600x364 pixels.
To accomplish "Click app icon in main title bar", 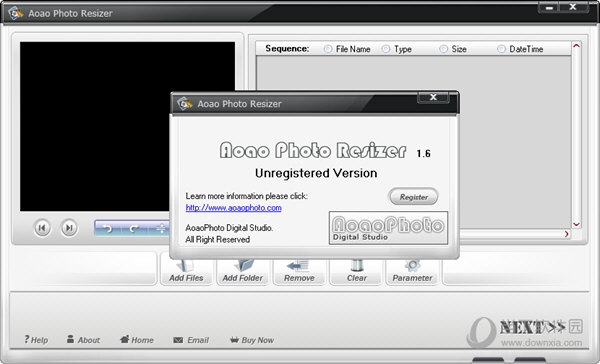I will [x=15, y=13].
